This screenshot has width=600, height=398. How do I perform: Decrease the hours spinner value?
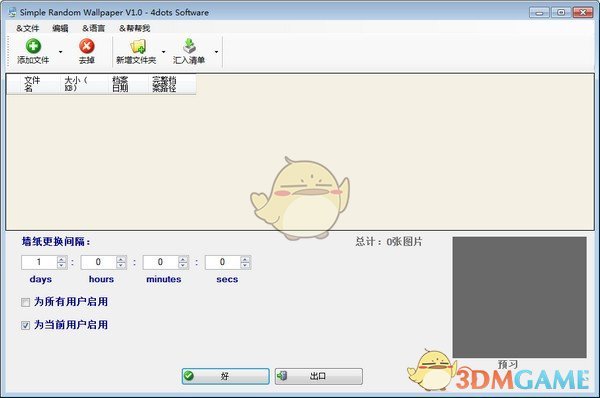[121, 266]
